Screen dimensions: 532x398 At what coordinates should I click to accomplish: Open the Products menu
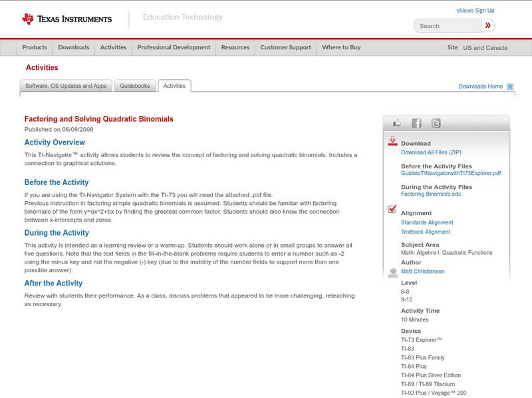coord(35,47)
